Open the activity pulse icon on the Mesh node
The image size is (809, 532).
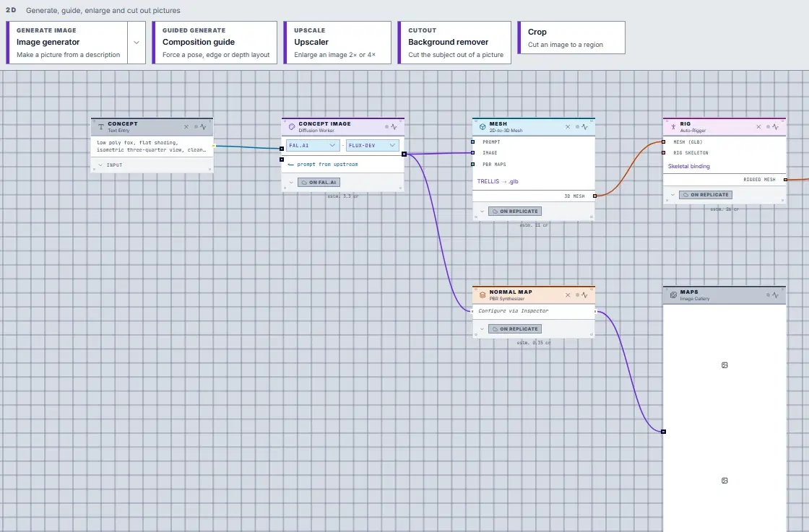(x=584, y=127)
